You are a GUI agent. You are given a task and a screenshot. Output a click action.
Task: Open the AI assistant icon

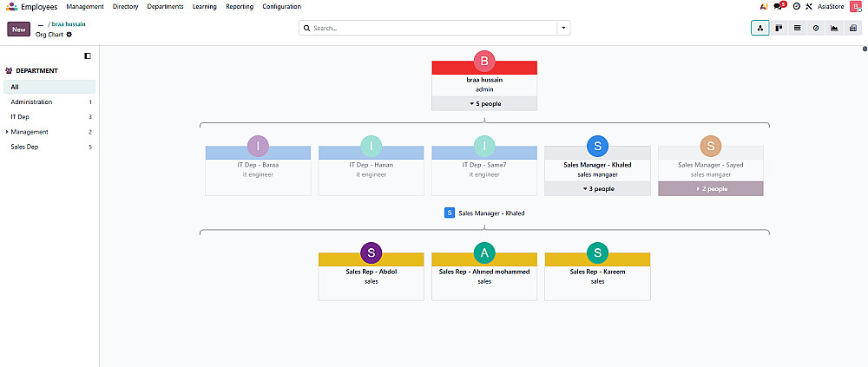coord(764,7)
